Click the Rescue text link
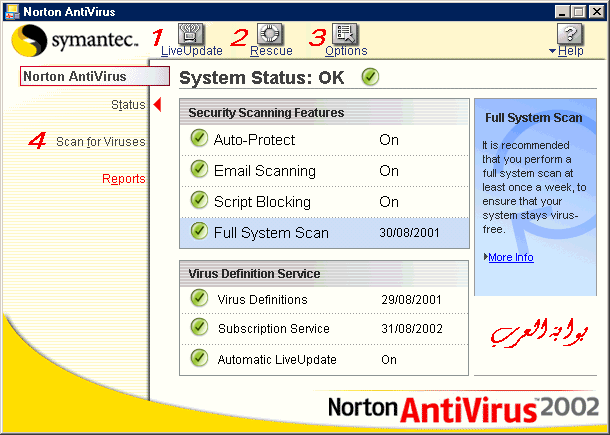This screenshot has height=435, width=610. point(271,51)
